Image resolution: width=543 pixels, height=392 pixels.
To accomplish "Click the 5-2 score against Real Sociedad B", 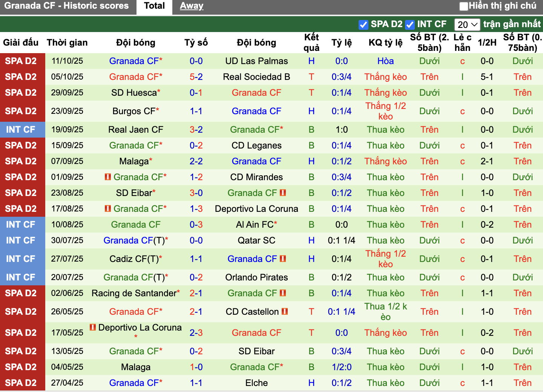I will pyautogui.click(x=196, y=77).
